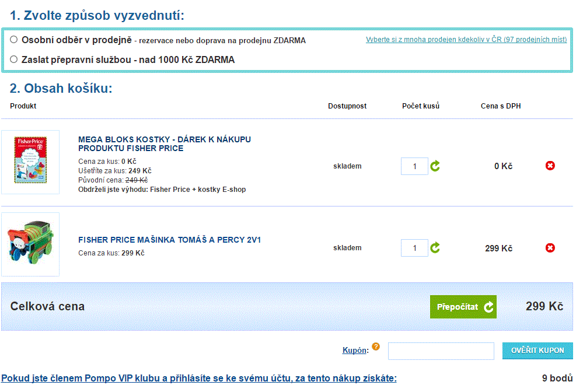Click the Mega Bloks Fisher-Price product thumbnail
This screenshot has width=576, height=392.
(30, 162)
